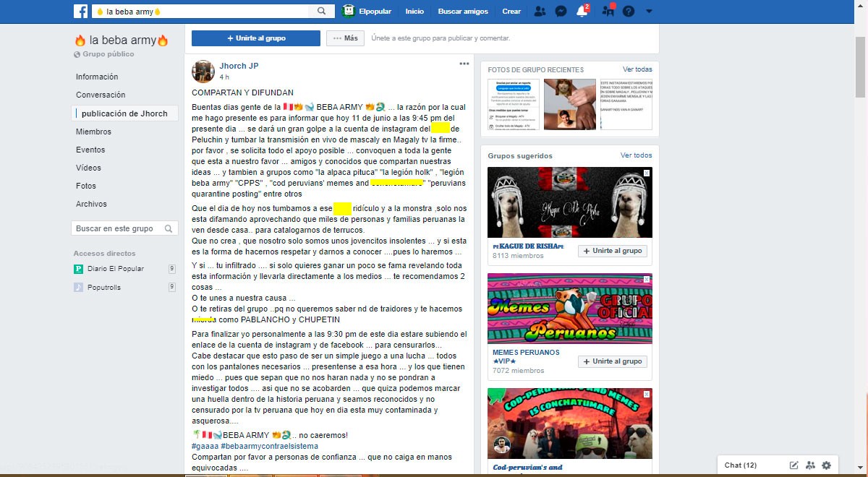Select Miembros in group sidebar
Viewport: 868px width, 477px height.
94,132
